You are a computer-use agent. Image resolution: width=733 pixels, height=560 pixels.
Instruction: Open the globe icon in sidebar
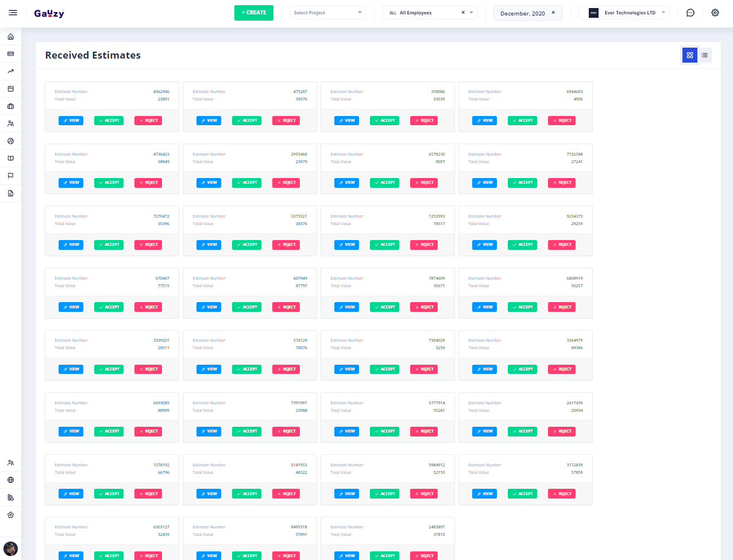tap(10, 480)
